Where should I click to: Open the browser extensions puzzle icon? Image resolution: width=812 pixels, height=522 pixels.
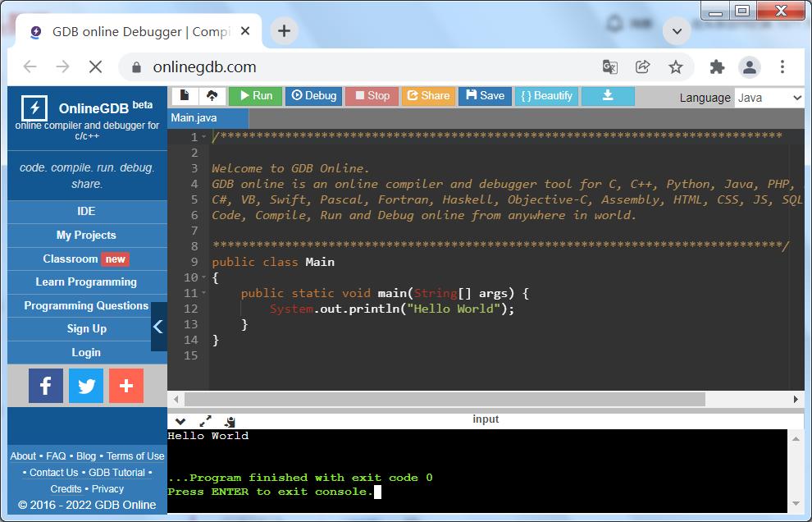coord(717,67)
